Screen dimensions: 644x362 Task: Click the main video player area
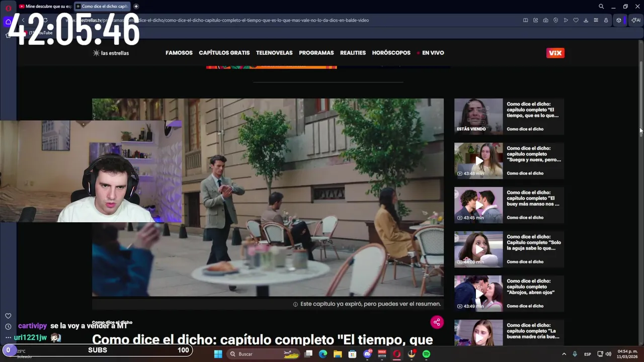coord(268,198)
